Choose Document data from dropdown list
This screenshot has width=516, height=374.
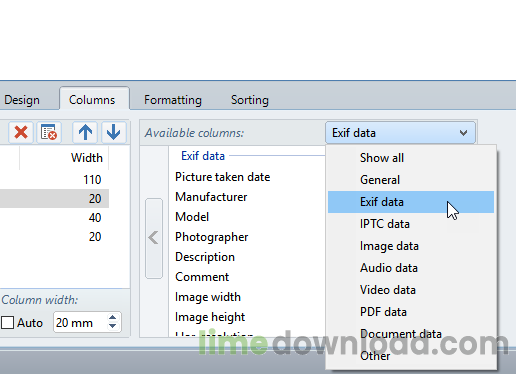[x=411, y=334]
